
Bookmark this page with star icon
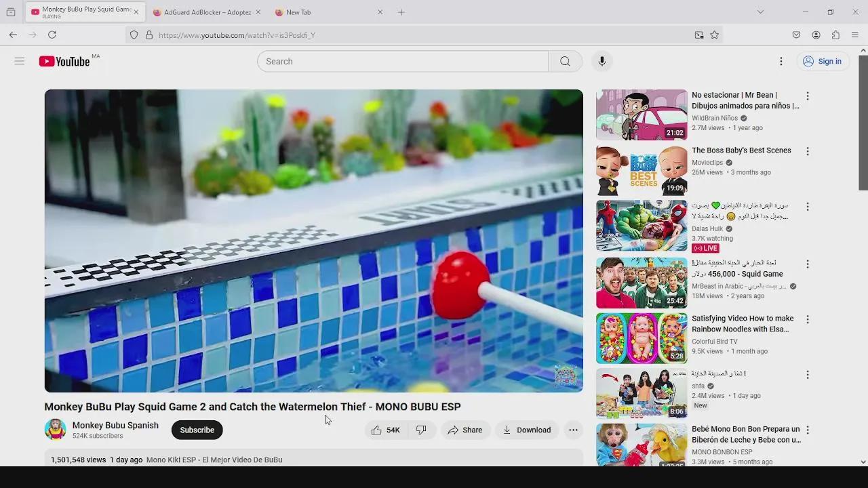[714, 35]
